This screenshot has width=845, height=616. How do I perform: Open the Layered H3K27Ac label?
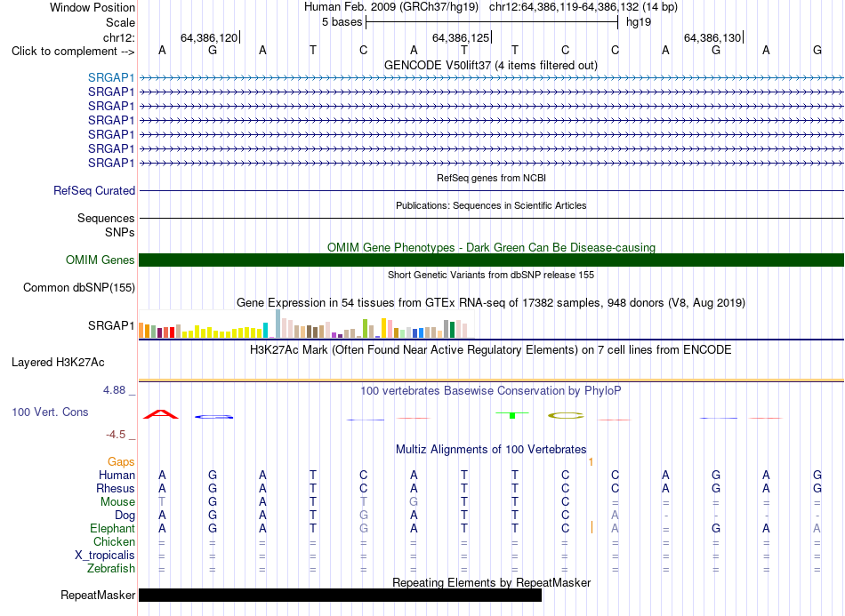(58, 363)
